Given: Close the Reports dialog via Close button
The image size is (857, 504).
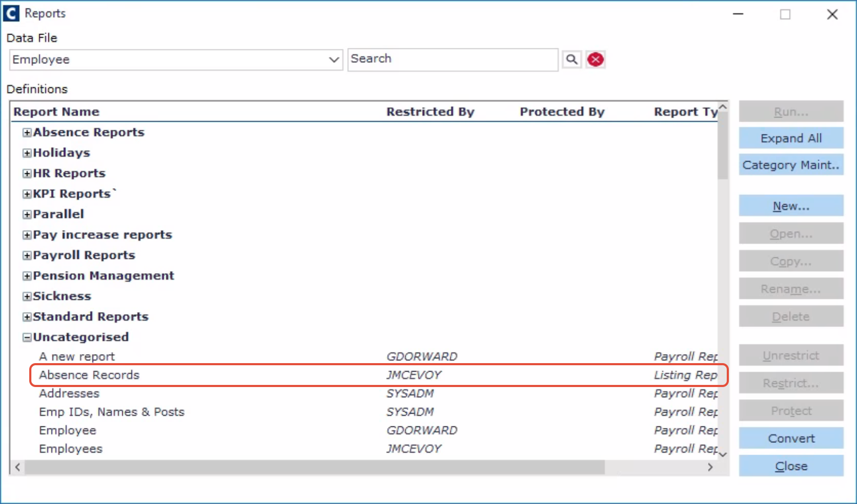Looking at the screenshot, I should pyautogui.click(x=791, y=466).
